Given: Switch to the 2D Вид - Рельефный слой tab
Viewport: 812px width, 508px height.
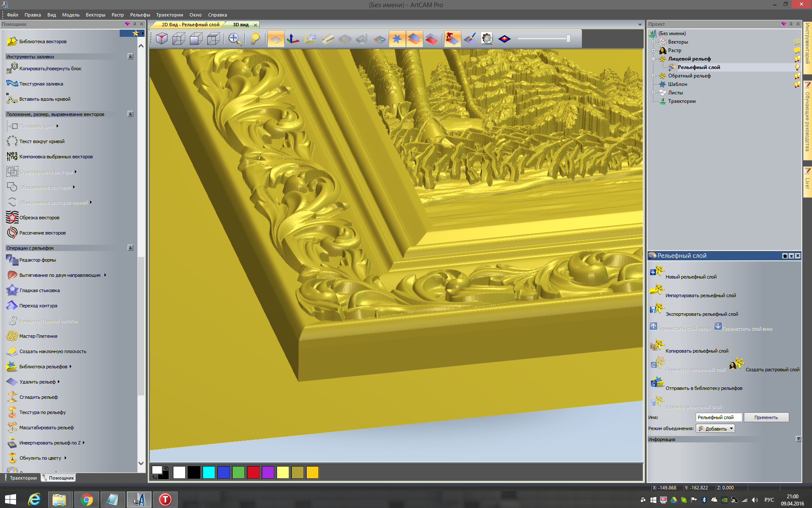Looking at the screenshot, I should point(190,25).
